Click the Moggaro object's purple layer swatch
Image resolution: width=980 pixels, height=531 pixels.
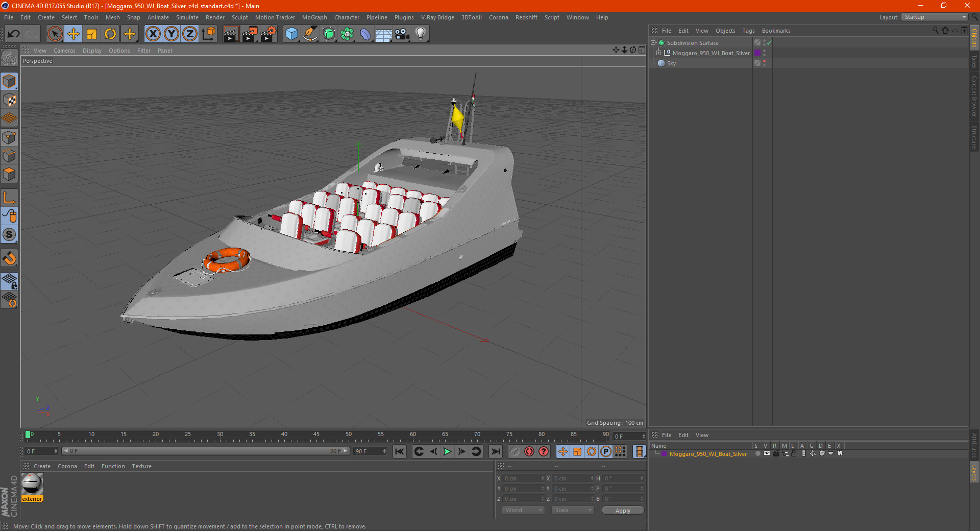[757, 53]
